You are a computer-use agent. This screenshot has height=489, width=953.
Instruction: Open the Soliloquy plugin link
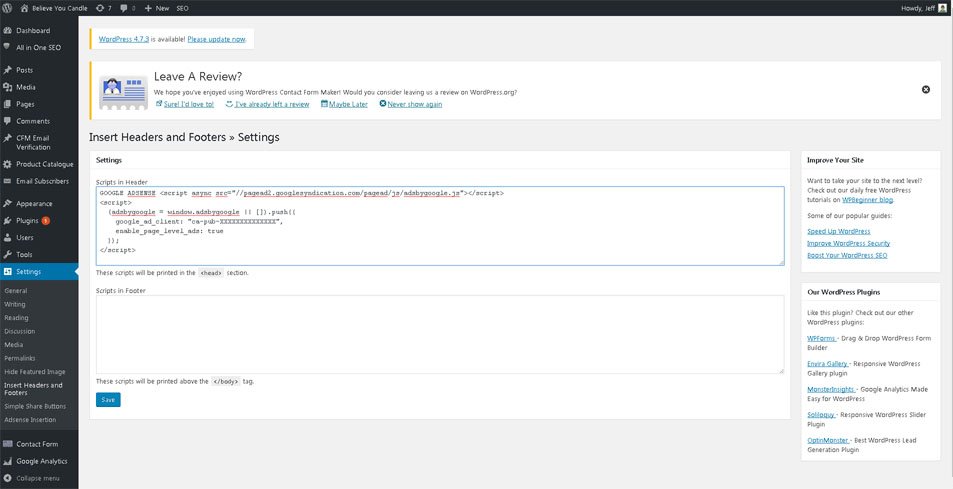821,415
